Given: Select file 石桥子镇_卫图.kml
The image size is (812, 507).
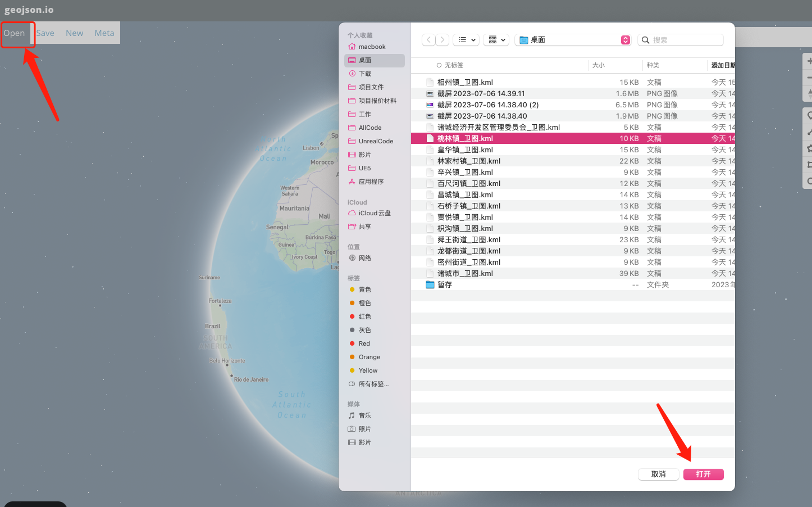Looking at the screenshot, I should pyautogui.click(x=573, y=206).
